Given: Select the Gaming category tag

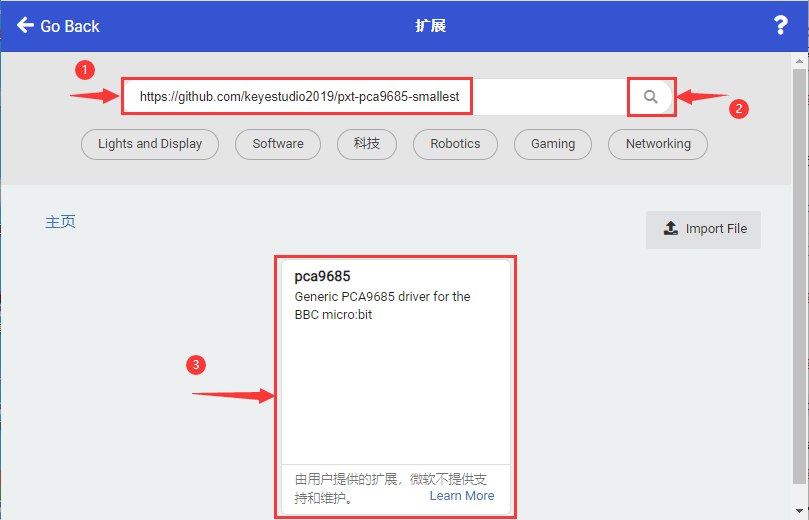Looking at the screenshot, I should tap(553, 144).
